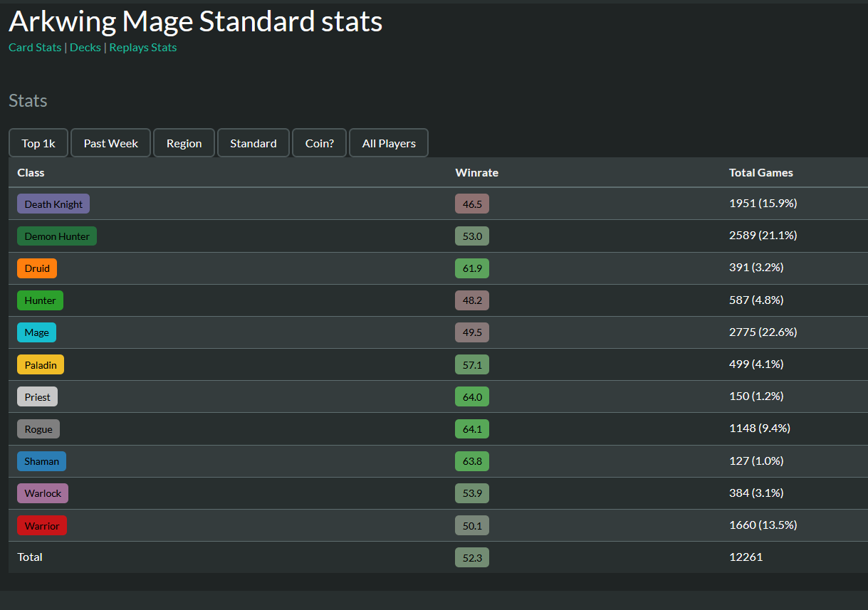Click the 57.1 winrate for Paladin
This screenshot has height=610, width=868.
[x=472, y=365]
